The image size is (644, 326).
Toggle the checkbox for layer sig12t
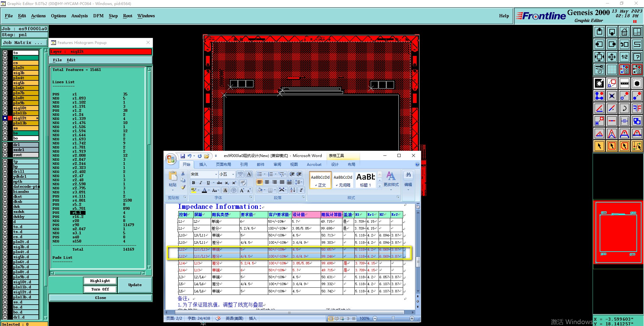[x=5, y=118]
